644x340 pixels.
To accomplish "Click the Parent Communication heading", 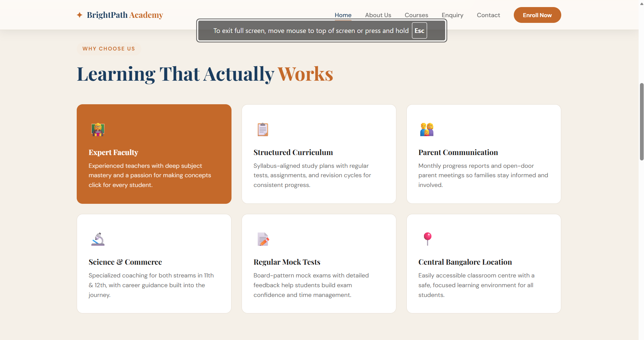I will [x=458, y=152].
